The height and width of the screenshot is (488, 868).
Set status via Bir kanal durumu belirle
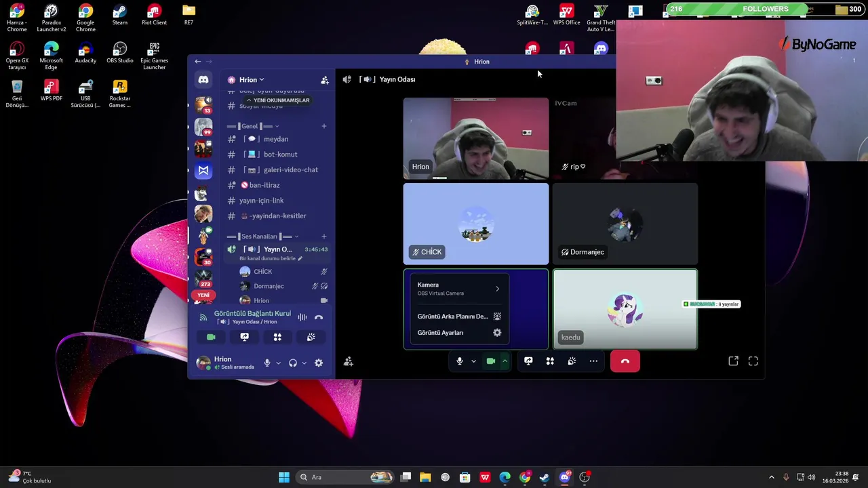[x=271, y=258]
